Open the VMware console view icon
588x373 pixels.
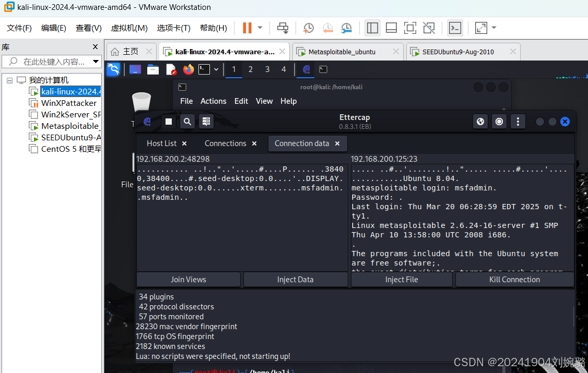pos(455,28)
